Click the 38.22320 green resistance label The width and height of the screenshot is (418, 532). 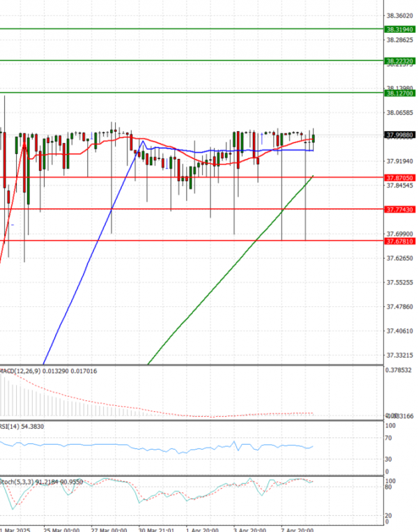point(400,61)
